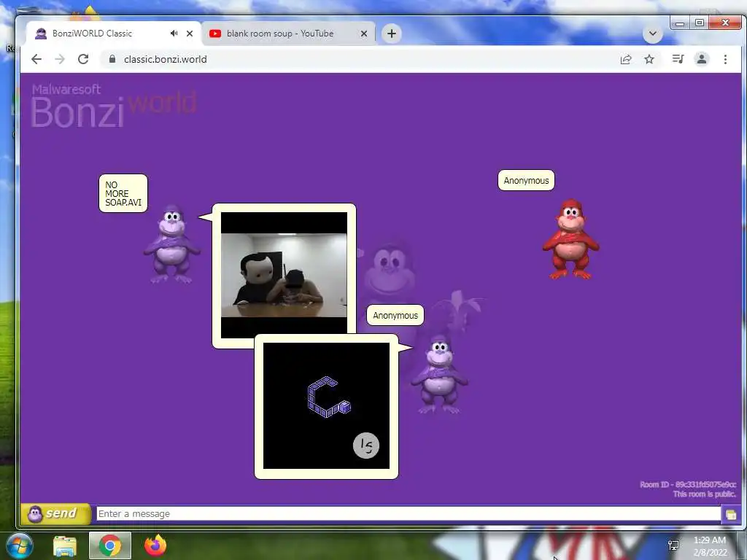Click the Anonymous tag above the lower purple Bonzi

[x=395, y=315]
